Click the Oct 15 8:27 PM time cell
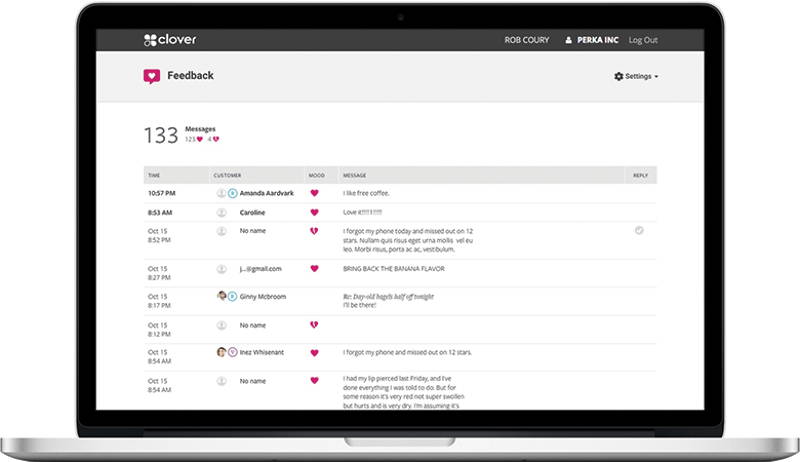The width and height of the screenshot is (800, 462). coord(159,273)
